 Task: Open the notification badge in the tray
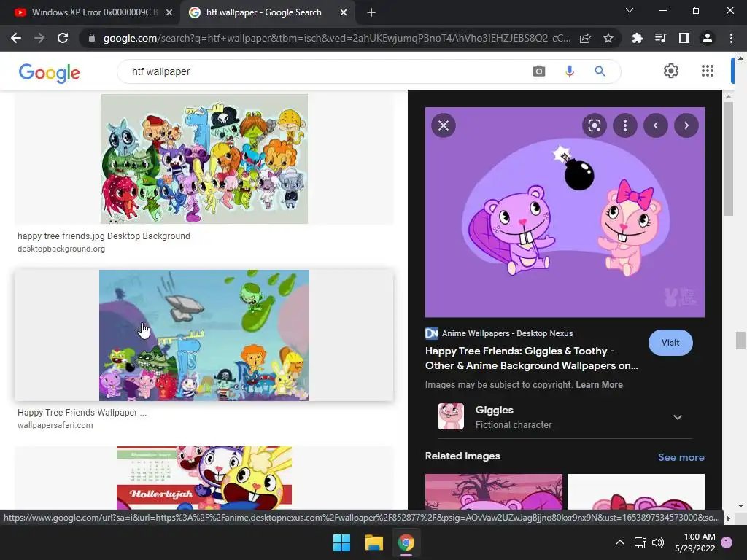[x=727, y=542]
